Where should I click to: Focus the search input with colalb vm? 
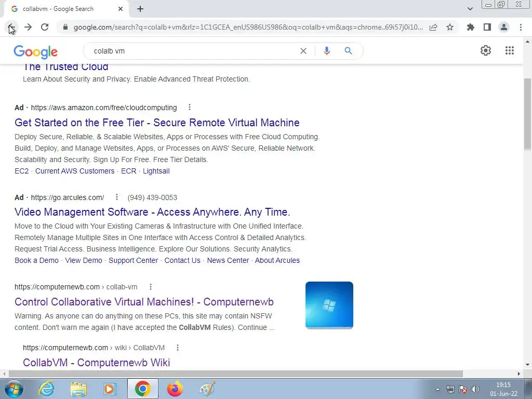[193, 51]
